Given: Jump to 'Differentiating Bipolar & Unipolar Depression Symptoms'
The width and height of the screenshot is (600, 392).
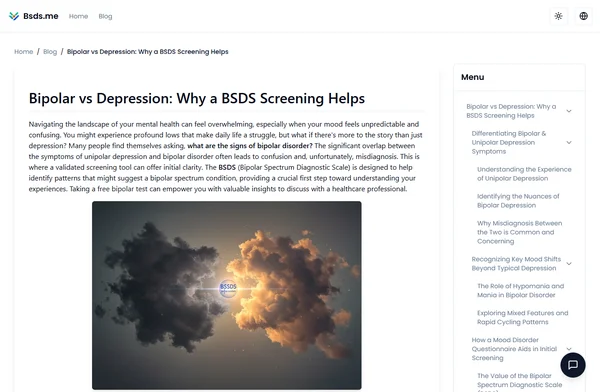Looking at the screenshot, I should pyautogui.click(x=509, y=142).
